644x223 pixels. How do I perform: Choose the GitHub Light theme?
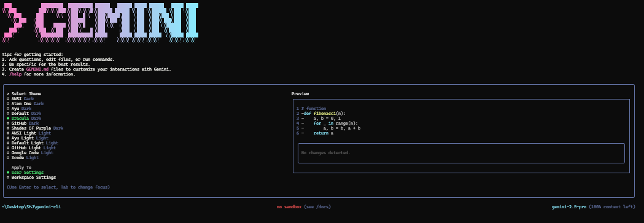31,148
